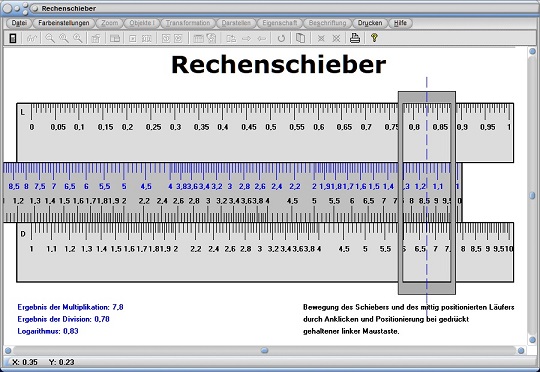The width and height of the screenshot is (540, 372).
Task: Click the blue 5,5 label on the slider
Action: (105, 186)
